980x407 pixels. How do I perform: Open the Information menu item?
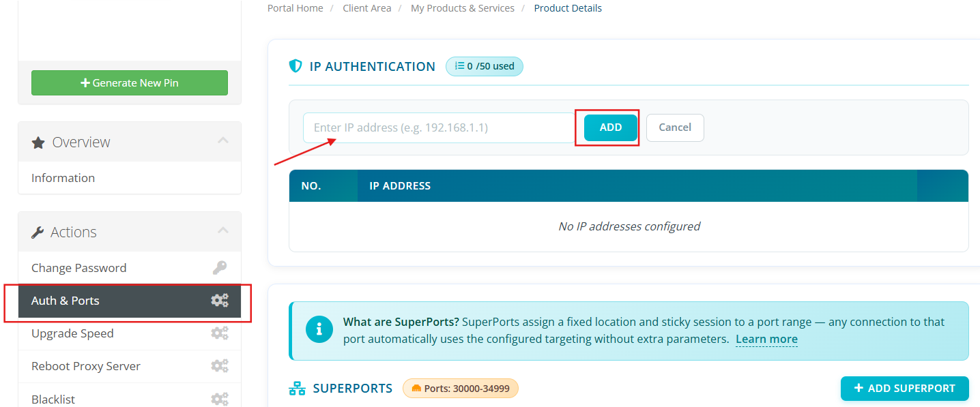[x=63, y=178]
